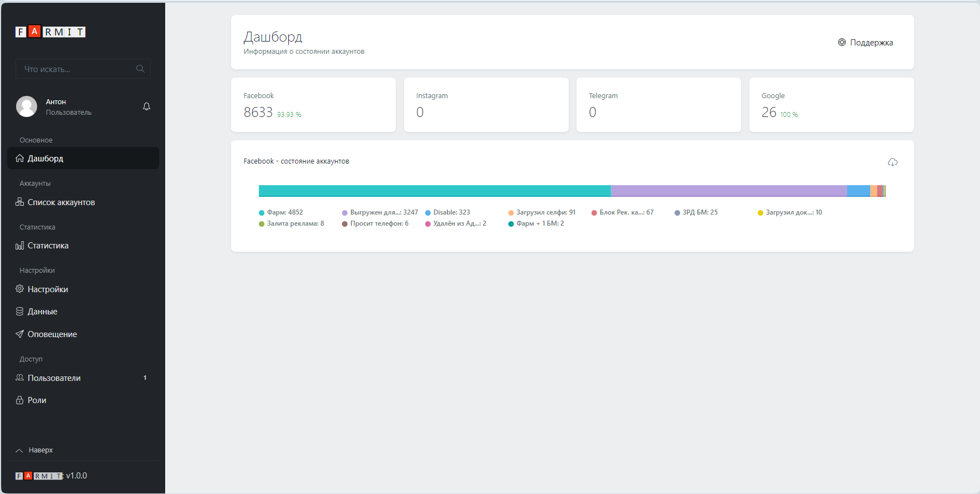Screen dimensions: 980x494
Task: Click the Список аккаунтов icon
Action: coord(20,202)
